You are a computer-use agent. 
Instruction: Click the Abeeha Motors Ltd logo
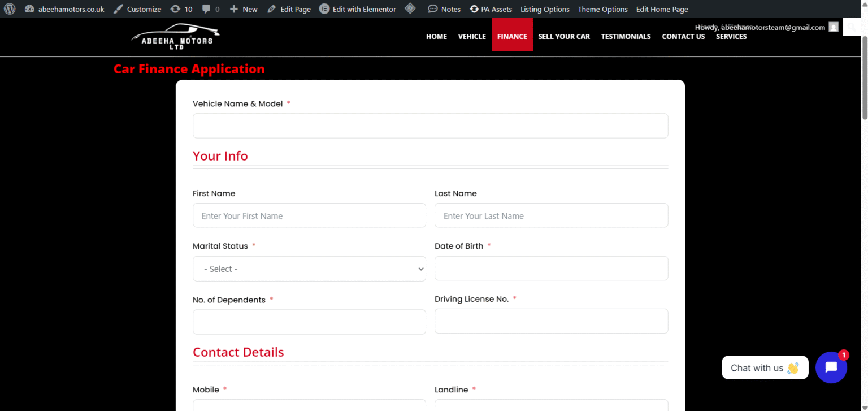(x=175, y=37)
